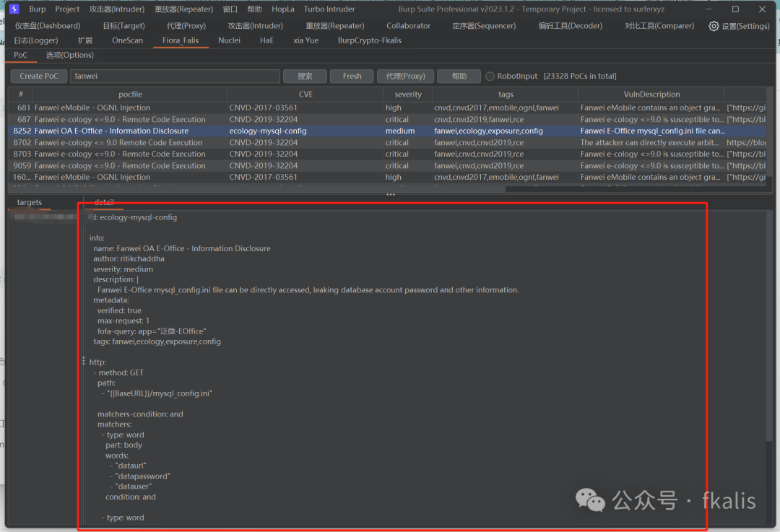Open the 选项(Options) sub-tab
Screen dimensions: 780x532
(x=69, y=55)
